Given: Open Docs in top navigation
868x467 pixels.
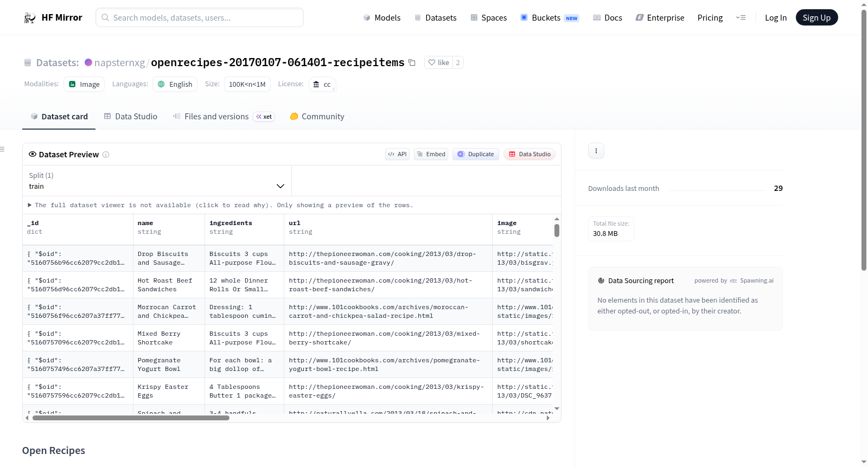Looking at the screenshot, I should click(x=607, y=17).
